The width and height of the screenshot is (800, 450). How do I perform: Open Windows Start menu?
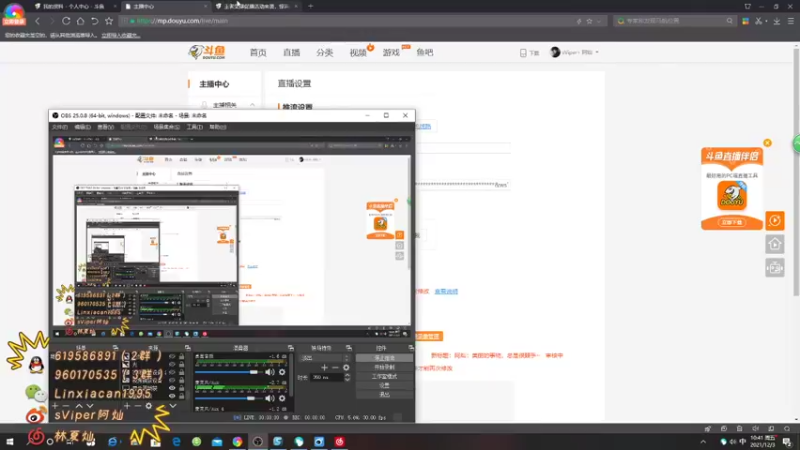point(10,442)
